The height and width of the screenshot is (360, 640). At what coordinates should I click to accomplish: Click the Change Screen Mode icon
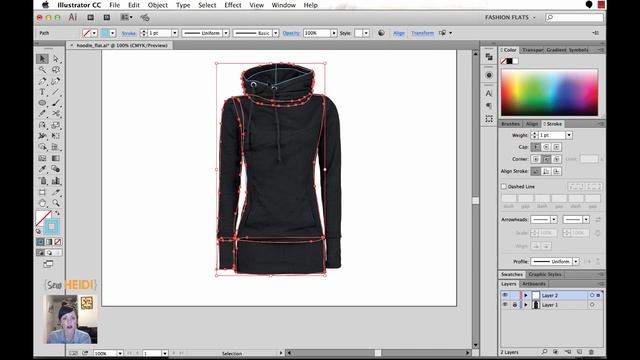48,264
